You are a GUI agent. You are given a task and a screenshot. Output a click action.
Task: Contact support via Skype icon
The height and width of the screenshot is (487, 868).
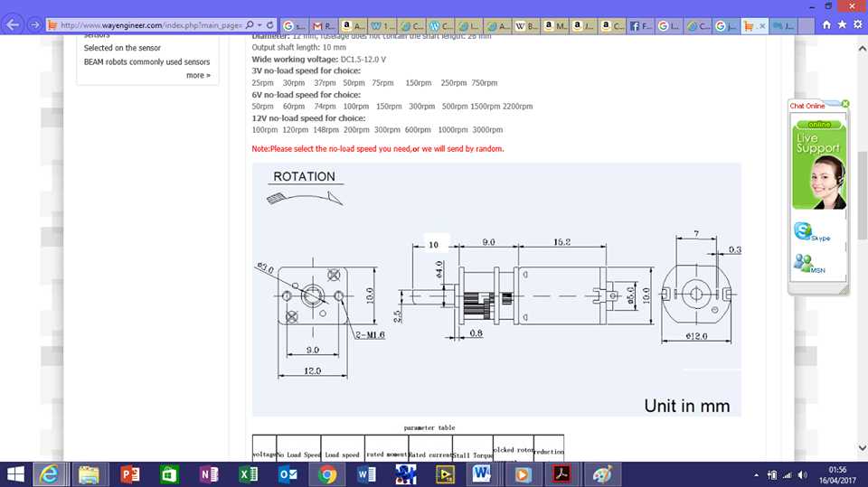click(x=811, y=230)
